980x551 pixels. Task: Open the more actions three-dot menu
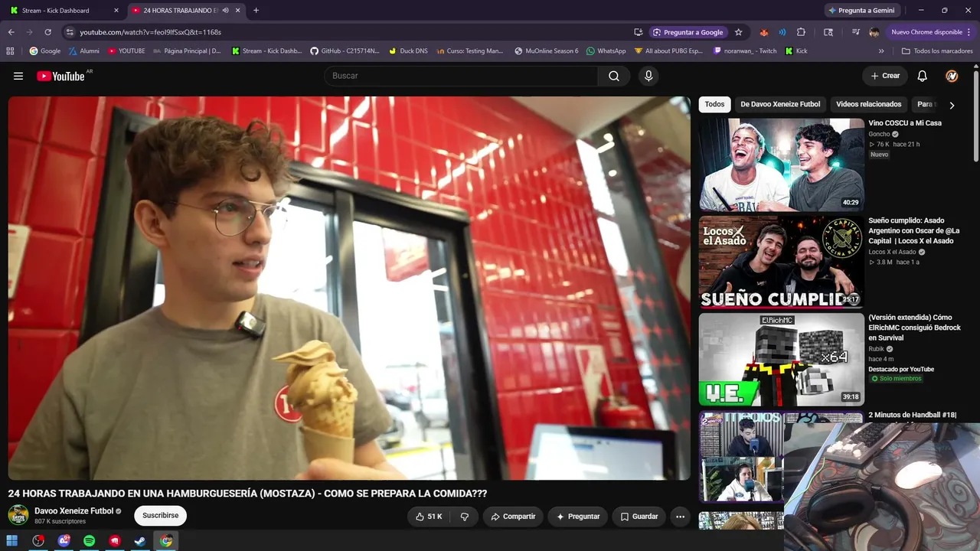coord(680,517)
